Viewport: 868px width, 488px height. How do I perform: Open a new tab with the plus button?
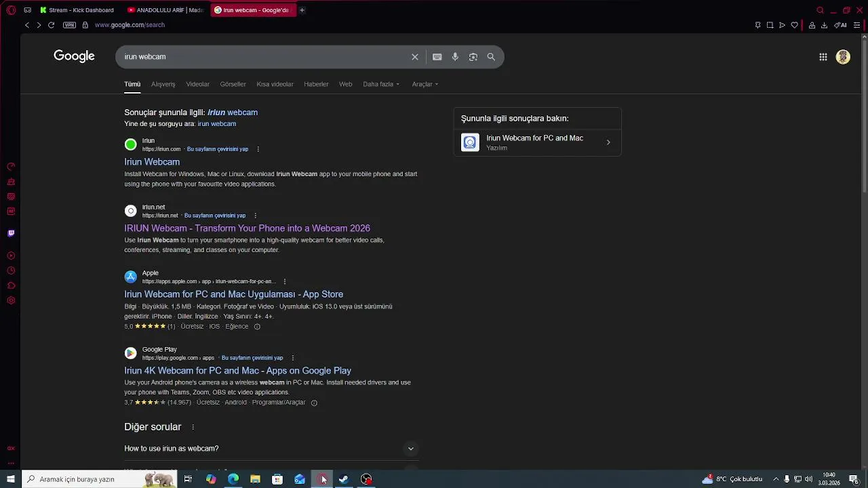tap(302, 10)
